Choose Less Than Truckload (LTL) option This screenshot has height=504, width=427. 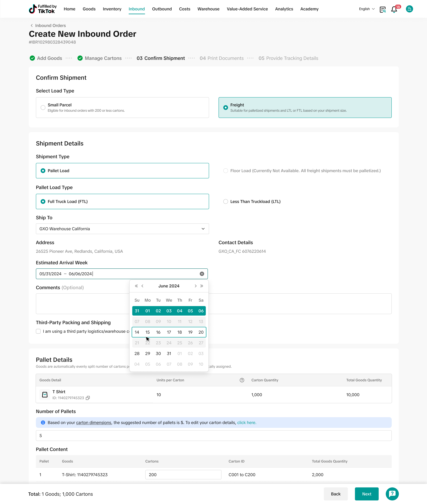pyautogui.click(x=226, y=201)
